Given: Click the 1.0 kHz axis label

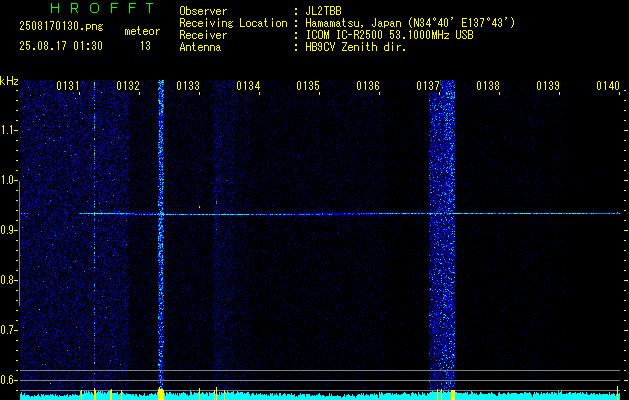Looking at the screenshot, I should pyautogui.click(x=9, y=180).
